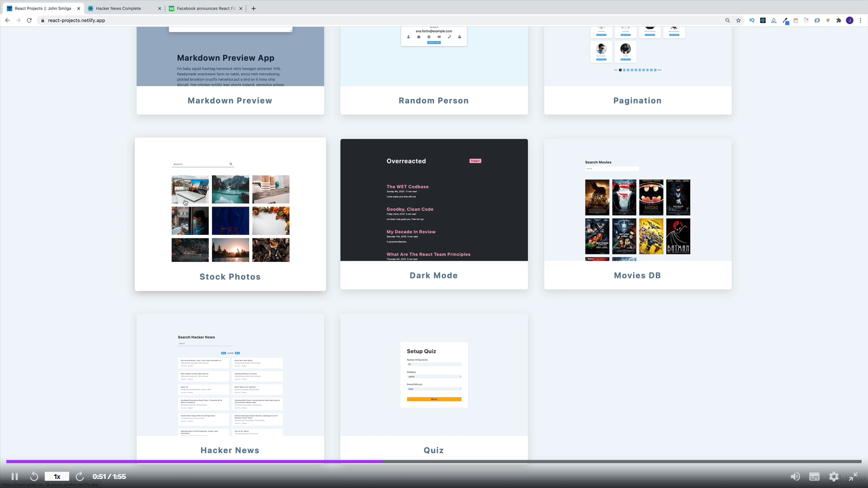The height and width of the screenshot is (488, 868).
Task: Click the Toggle button on the Dark Mode preview
Action: [475, 160]
